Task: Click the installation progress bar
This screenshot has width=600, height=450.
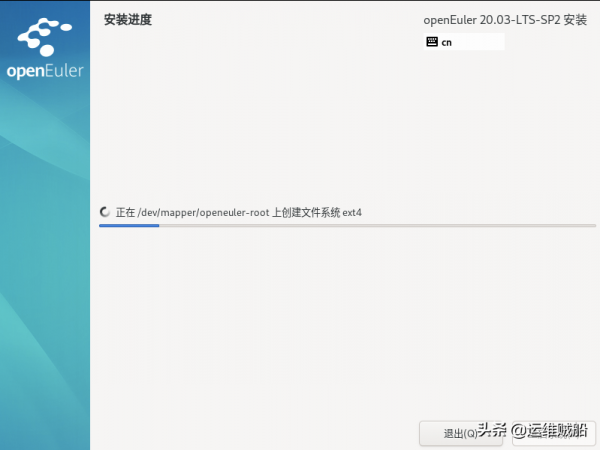Action: coord(347,226)
